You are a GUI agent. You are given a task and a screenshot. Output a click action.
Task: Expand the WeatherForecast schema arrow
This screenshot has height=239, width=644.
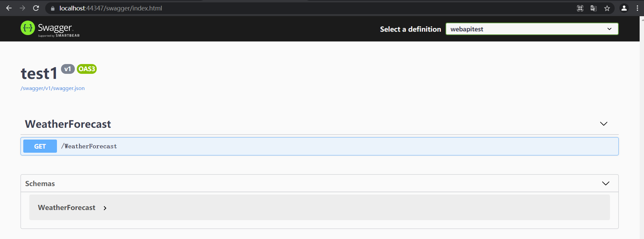[105, 208]
